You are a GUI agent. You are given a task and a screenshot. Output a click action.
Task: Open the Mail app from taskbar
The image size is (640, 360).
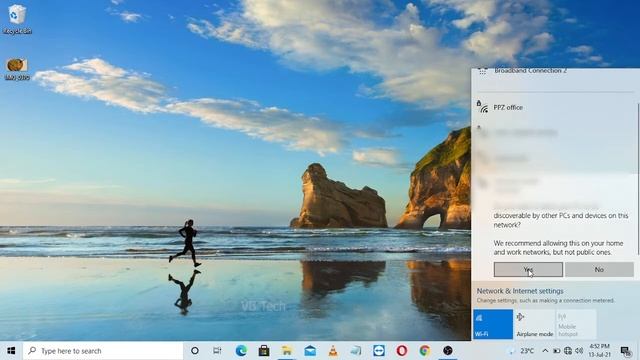(310, 351)
